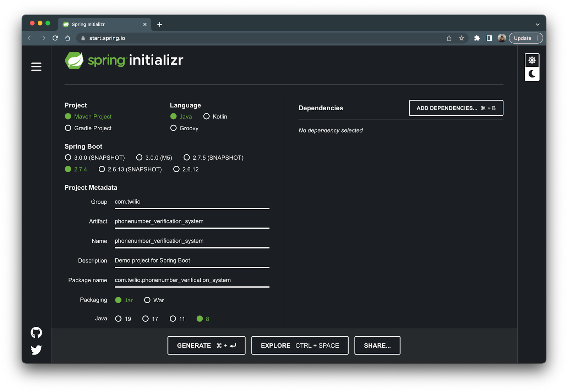
Task: Reload the current page
Action: coord(55,38)
